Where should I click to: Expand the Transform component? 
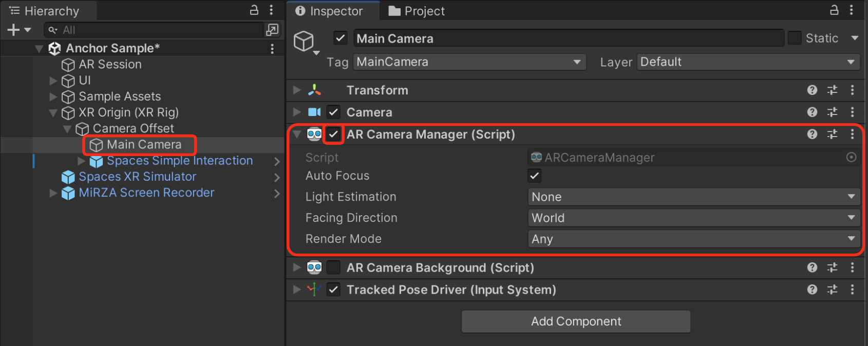(x=297, y=90)
